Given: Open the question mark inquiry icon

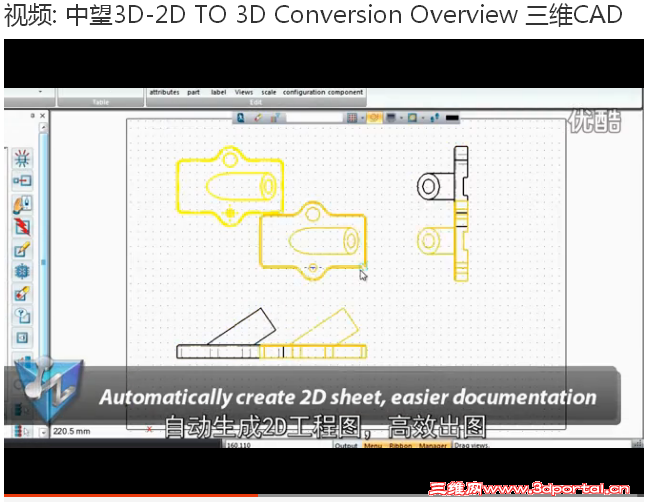Looking at the screenshot, I should click(x=22, y=316).
